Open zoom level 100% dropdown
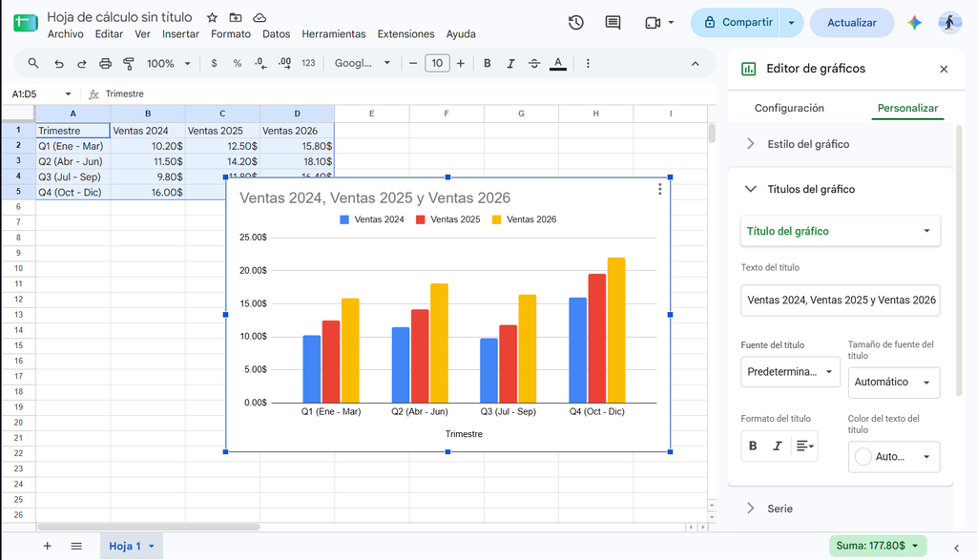 [x=168, y=64]
